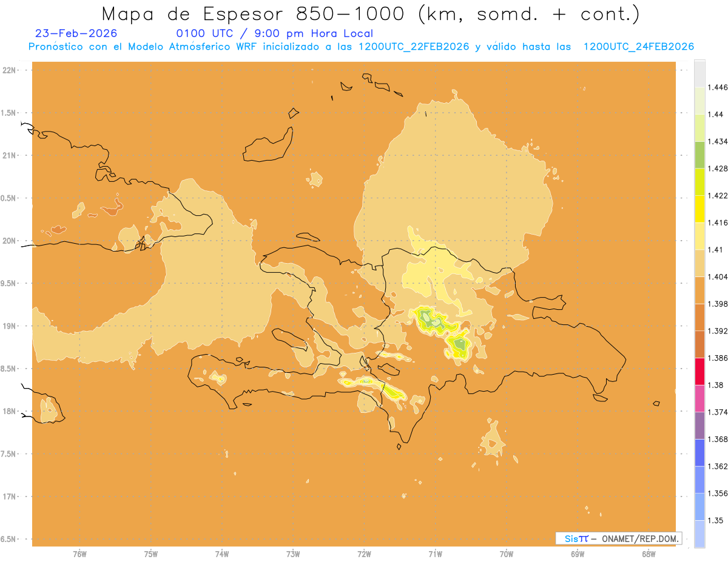
Task: Click the legend value '1.356'
Action: [718, 493]
